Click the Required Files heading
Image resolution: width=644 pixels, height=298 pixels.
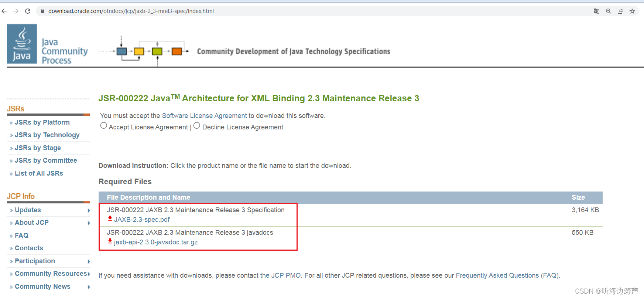(x=125, y=182)
